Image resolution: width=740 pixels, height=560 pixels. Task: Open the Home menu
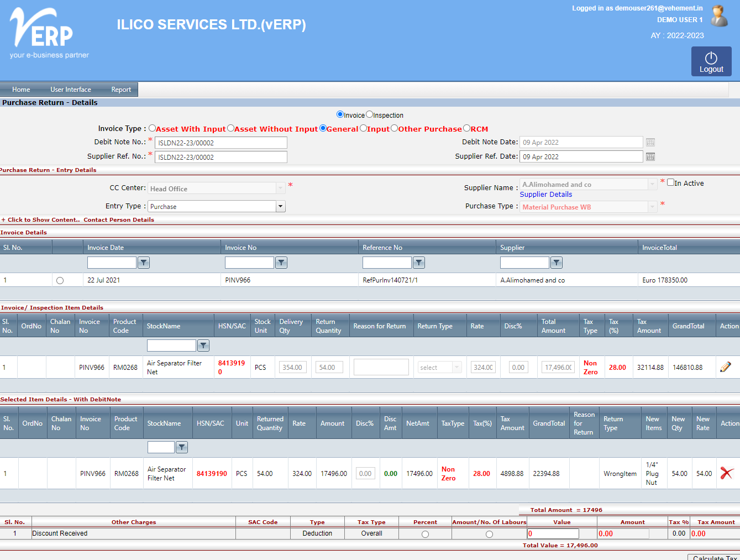[21, 90]
